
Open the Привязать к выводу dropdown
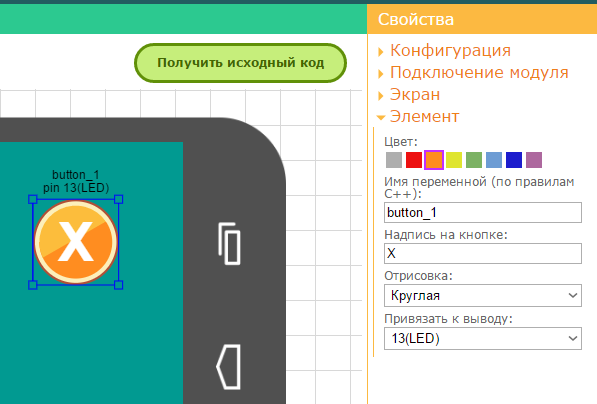click(483, 339)
